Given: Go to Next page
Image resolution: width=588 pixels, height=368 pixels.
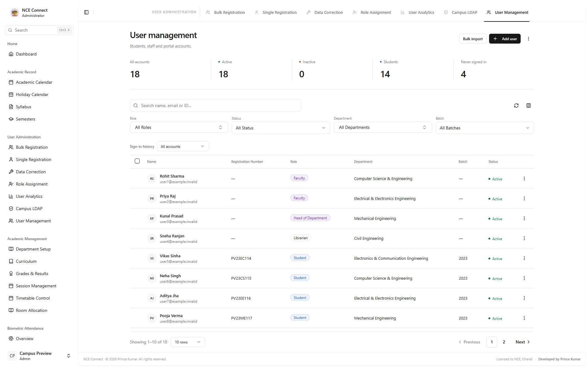Looking at the screenshot, I should [522, 342].
